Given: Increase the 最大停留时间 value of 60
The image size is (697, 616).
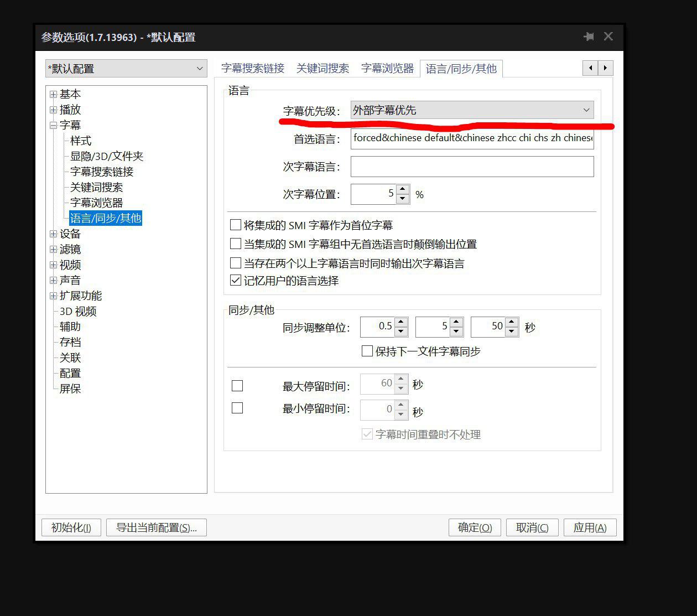Looking at the screenshot, I should (402, 380).
